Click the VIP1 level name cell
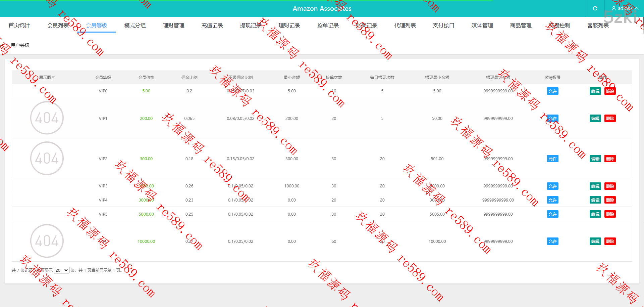This screenshot has height=307, width=644. [103, 118]
